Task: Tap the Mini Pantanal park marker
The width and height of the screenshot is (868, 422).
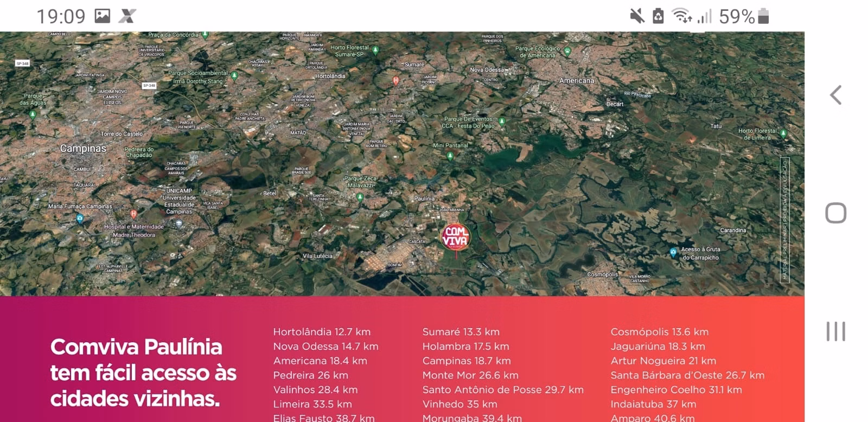Action: (450, 156)
